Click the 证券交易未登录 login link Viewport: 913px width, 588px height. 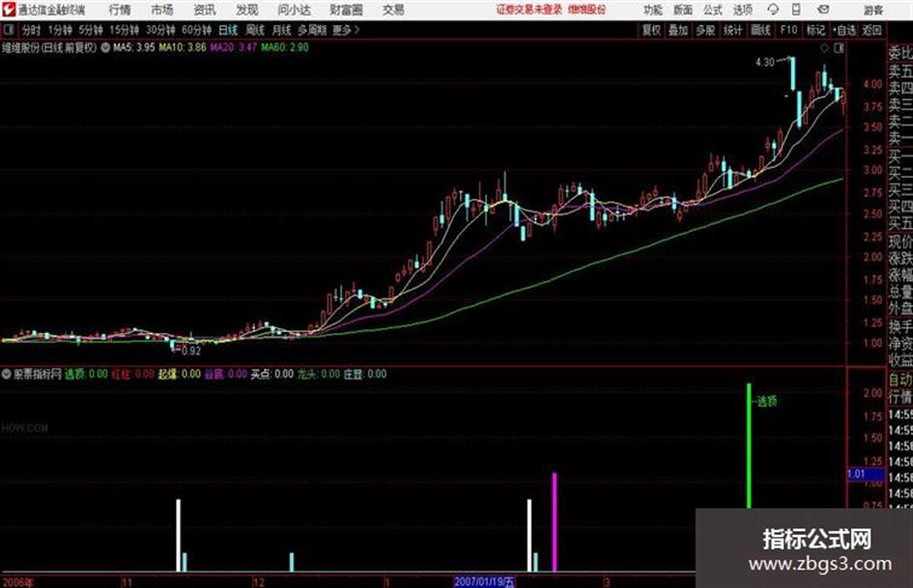[529, 10]
